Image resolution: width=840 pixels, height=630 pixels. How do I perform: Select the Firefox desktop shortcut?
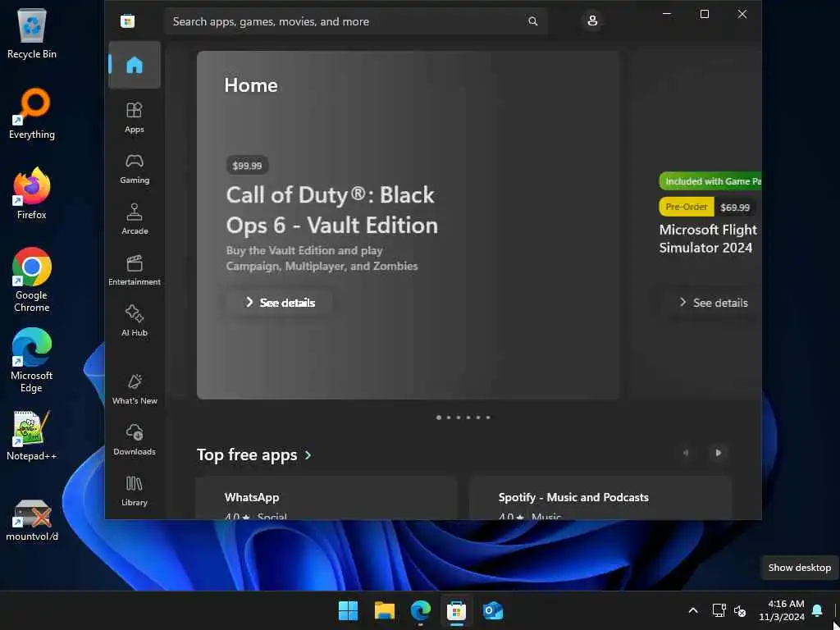[x=32, y=194]
